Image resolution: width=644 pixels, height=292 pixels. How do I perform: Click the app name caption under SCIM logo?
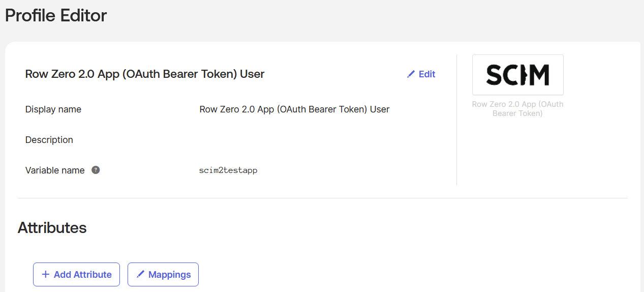click(517, 109)
